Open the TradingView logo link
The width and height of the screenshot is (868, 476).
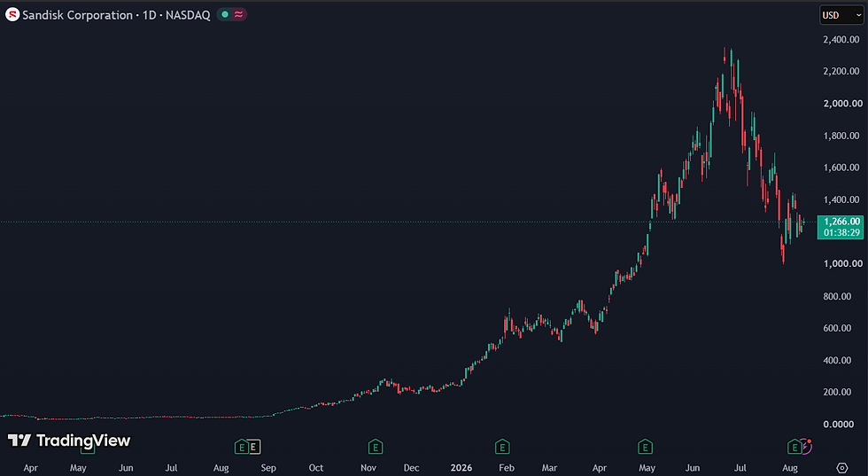coord(69,441)
